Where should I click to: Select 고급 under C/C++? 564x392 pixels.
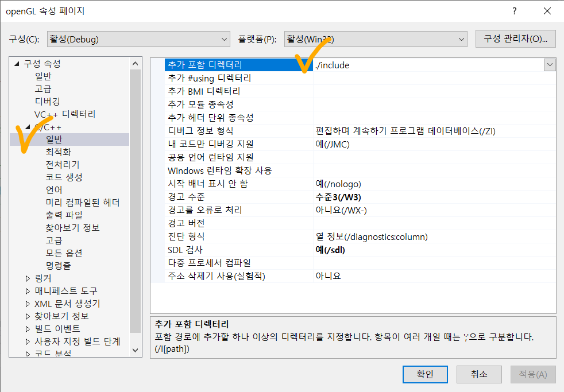tap(55, 240)
